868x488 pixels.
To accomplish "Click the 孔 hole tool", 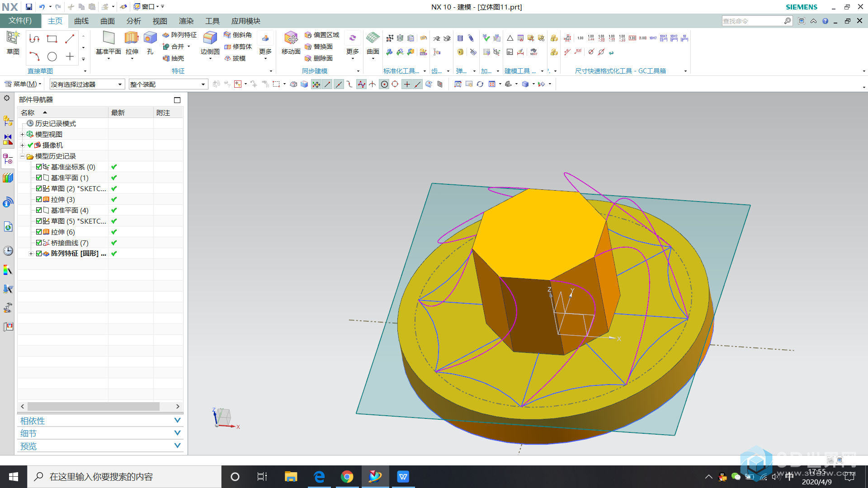I will tap(150, 43).
